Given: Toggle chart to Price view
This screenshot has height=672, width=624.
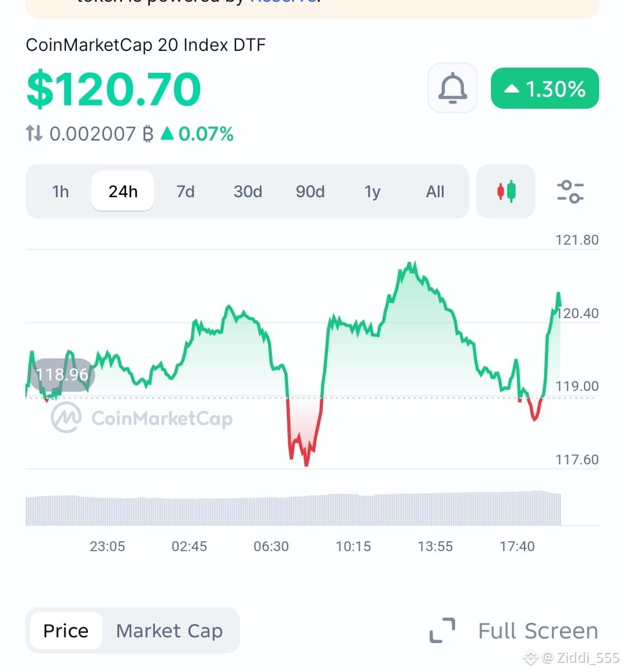Looking at the screenshot, I should 66,630.
